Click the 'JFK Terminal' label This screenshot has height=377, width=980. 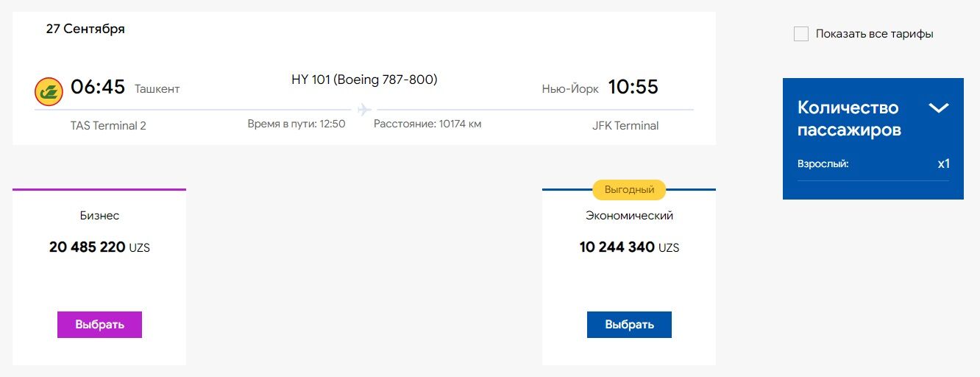click(x=625, y=126)
